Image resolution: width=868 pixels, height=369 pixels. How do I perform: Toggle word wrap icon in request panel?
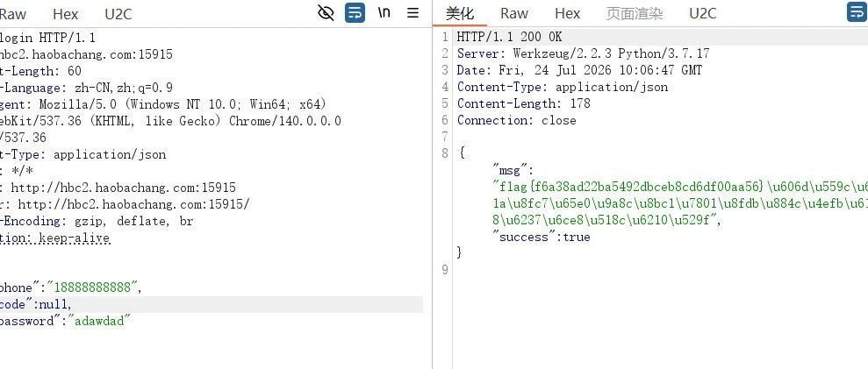[355, 13]
